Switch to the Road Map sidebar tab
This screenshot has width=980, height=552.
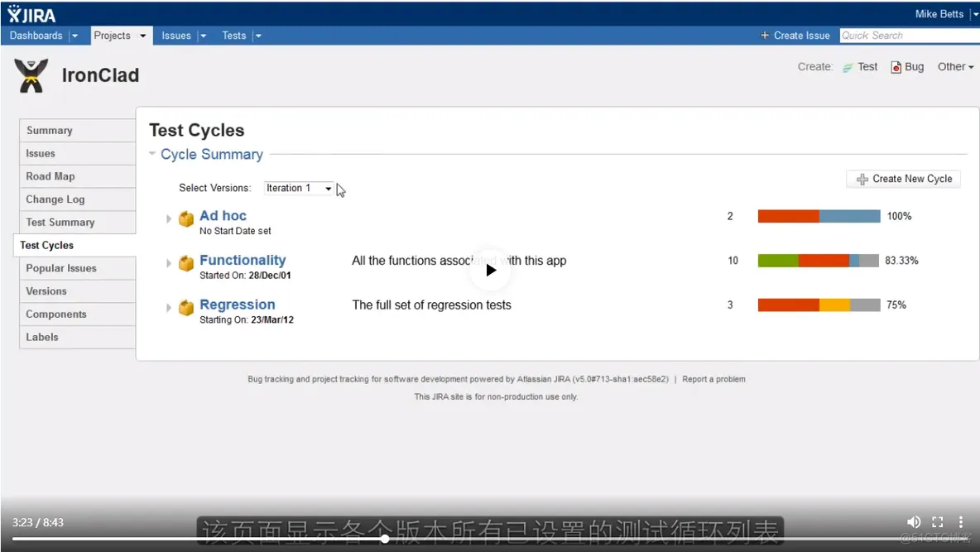tap(78, 176)
